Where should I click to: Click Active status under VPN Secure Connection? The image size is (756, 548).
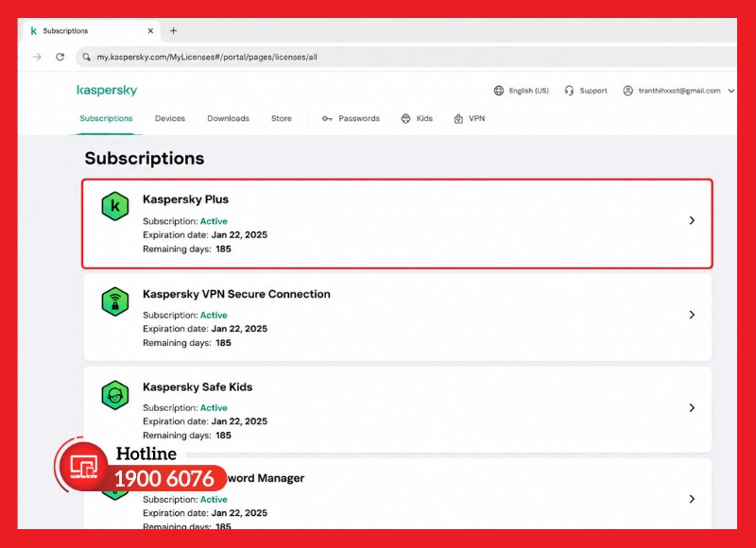(214, 316)
